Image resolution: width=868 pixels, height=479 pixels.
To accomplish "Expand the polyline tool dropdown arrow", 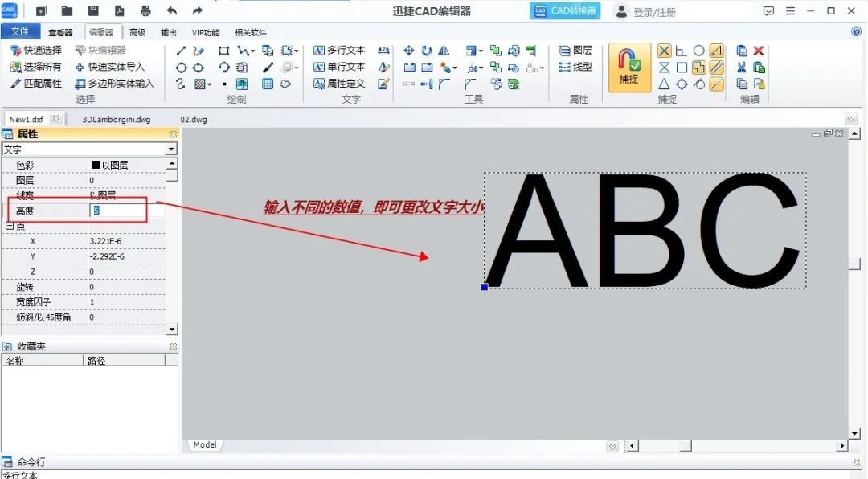I will [x=253, y=50].
